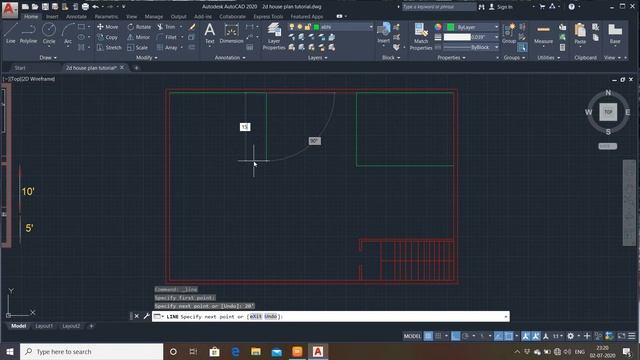Click the Erase tool icon

coord(192,27)
